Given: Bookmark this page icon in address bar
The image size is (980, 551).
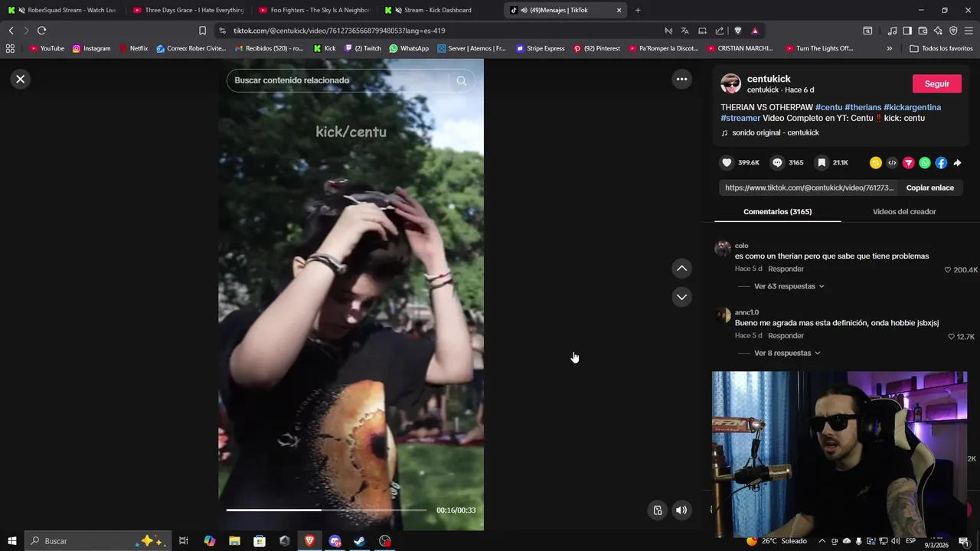Looking at the screenshot, I should [x=202, y=31].
